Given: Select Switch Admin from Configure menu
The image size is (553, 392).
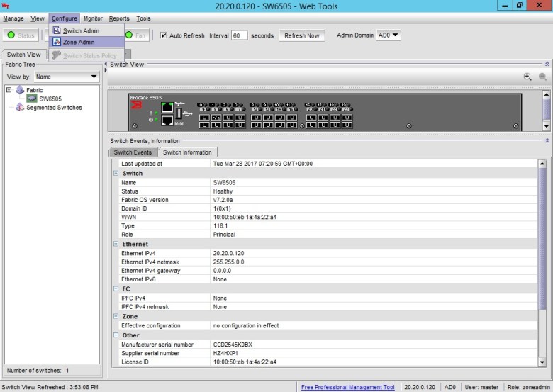Looking at the screenshot, I should coord(81,31).
